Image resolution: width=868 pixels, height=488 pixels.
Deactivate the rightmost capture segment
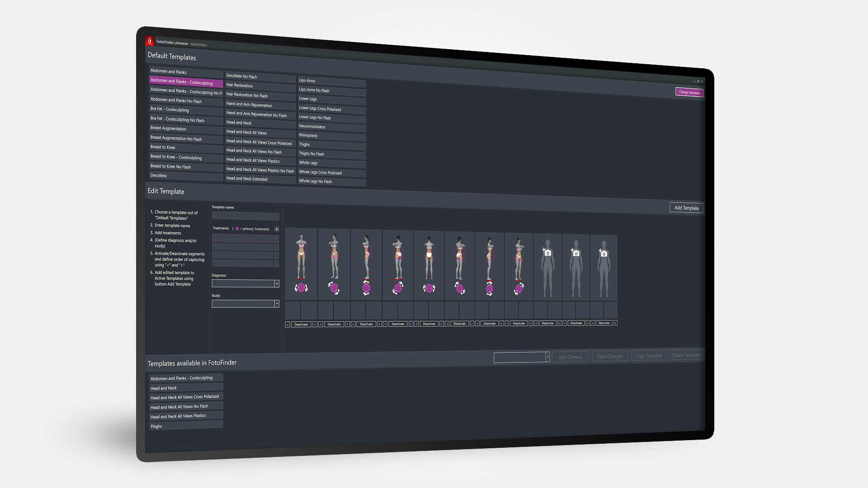tap(604, 323)
